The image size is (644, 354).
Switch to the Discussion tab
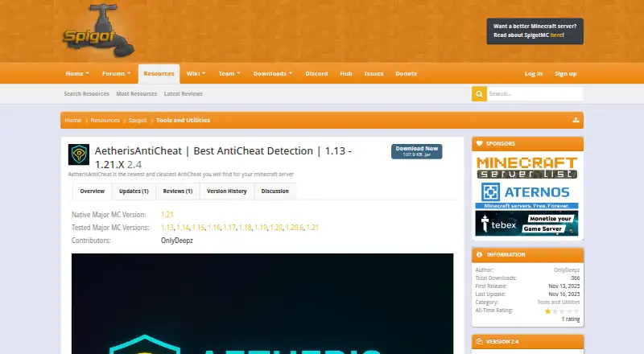click(x=275, y=191)
